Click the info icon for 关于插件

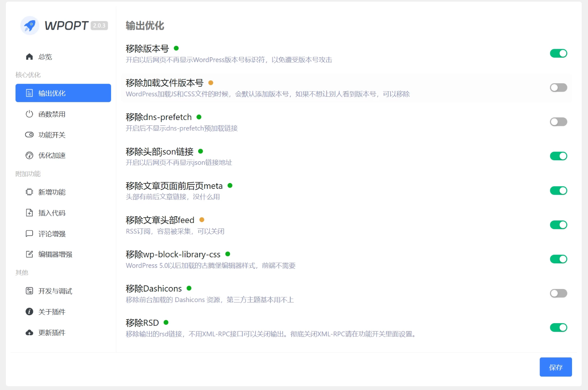click(x=29, y=312)
